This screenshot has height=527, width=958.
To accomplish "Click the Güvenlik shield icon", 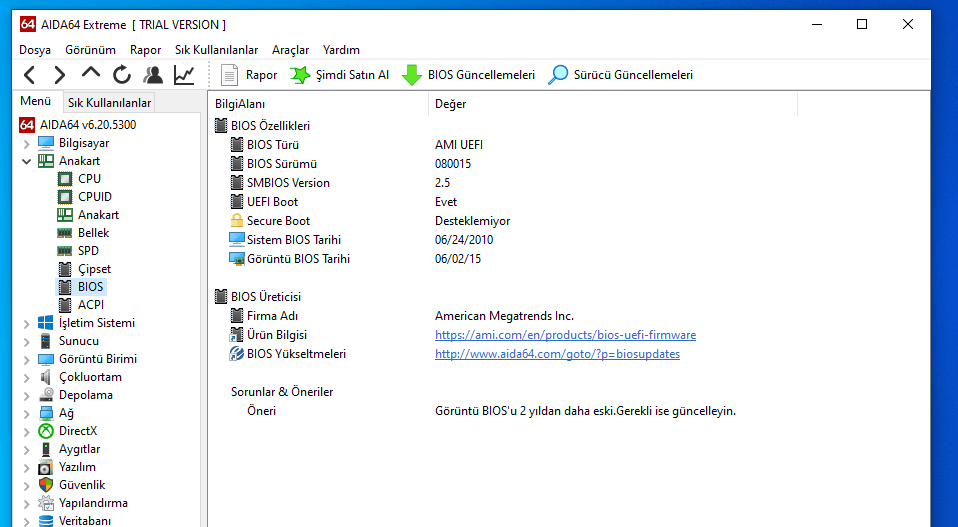I will 46,485.
